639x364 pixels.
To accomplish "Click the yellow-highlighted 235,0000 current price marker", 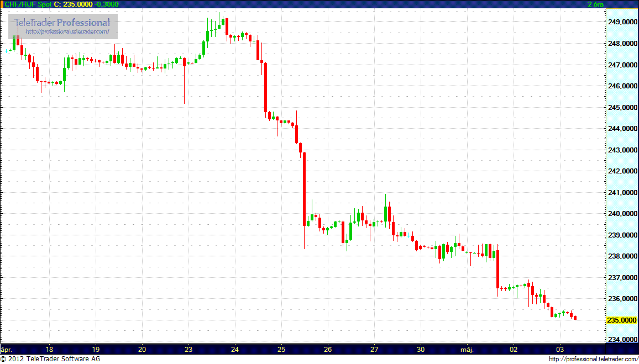I will click(621, 320).
